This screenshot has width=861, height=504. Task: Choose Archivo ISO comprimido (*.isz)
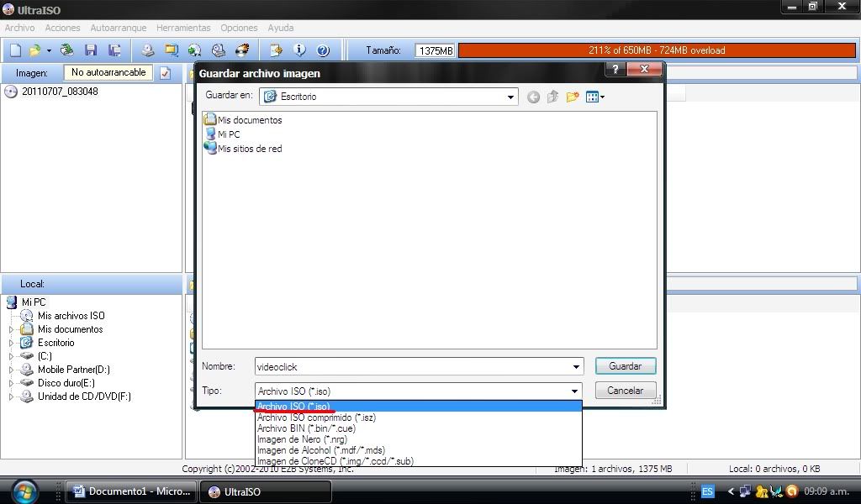pos(419,417)
